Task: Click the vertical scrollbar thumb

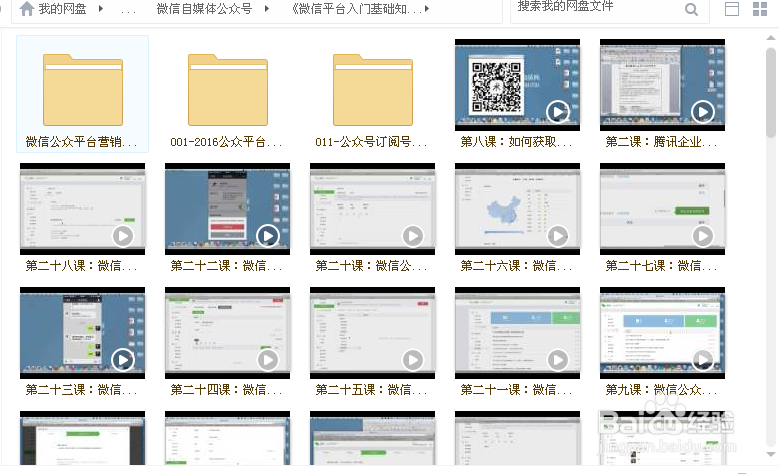Action: [771, 92]
